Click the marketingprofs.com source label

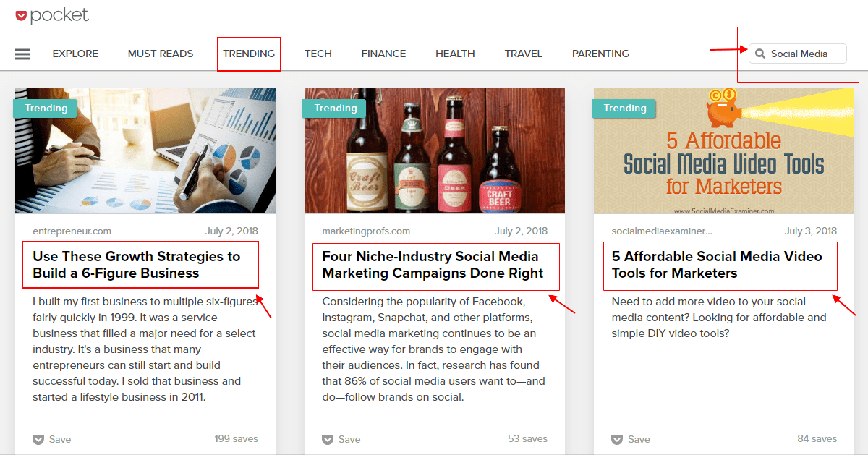pos(366,231)
